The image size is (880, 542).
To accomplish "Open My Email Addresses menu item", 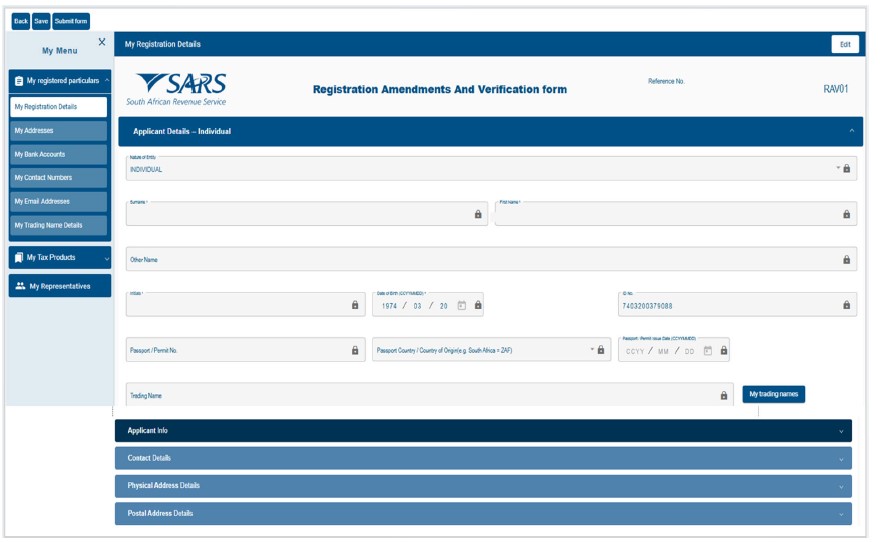I will pos(58,201).
